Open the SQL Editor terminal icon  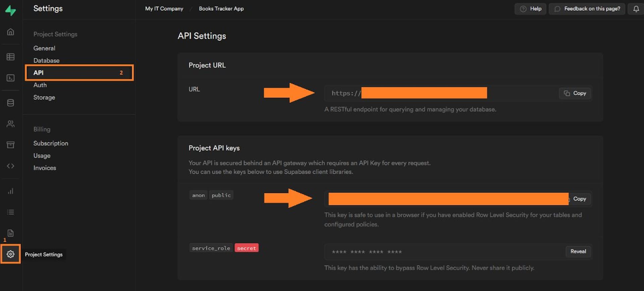11,78
